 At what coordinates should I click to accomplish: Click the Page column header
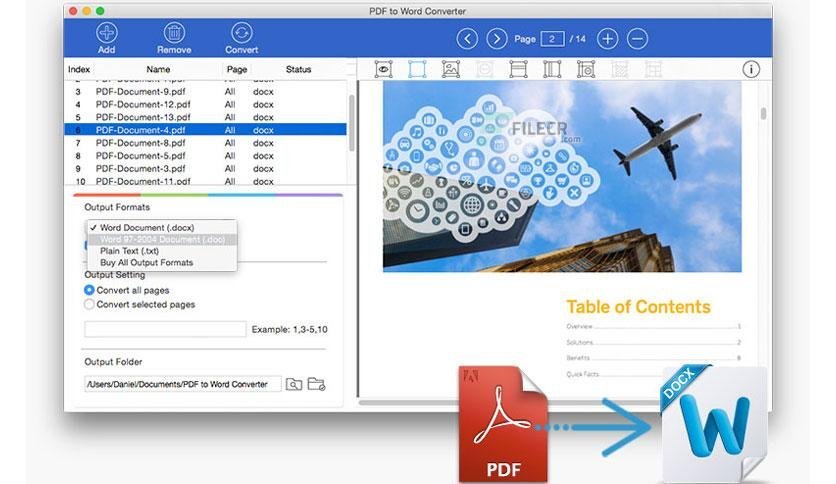coord(237,69)
